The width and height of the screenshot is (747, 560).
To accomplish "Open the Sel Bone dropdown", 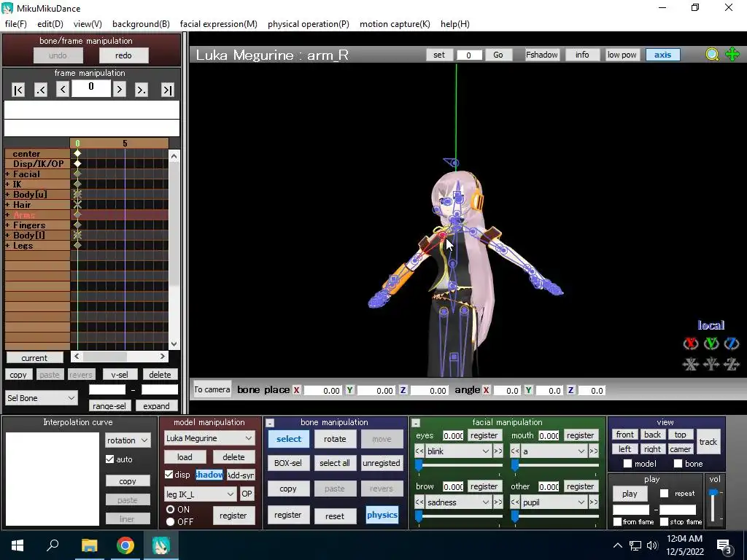I will point(42,398).
